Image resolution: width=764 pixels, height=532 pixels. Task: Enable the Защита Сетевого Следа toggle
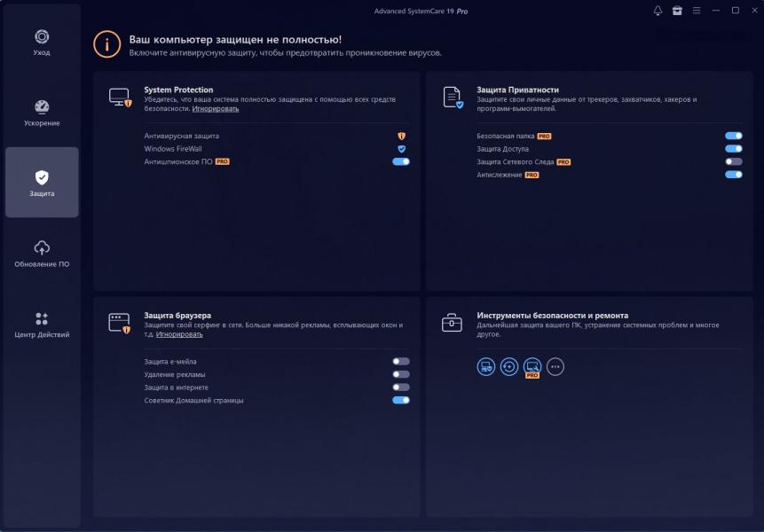tap(733, 162)
